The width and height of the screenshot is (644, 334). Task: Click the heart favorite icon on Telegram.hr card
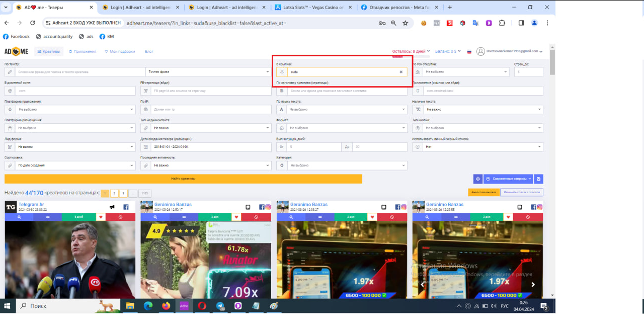(101, 217)
